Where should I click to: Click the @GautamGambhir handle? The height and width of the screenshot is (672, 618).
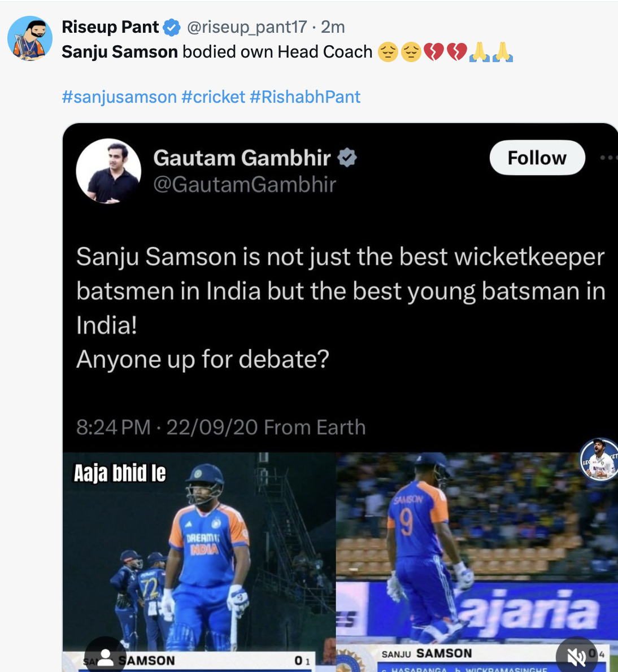(245, 185)
